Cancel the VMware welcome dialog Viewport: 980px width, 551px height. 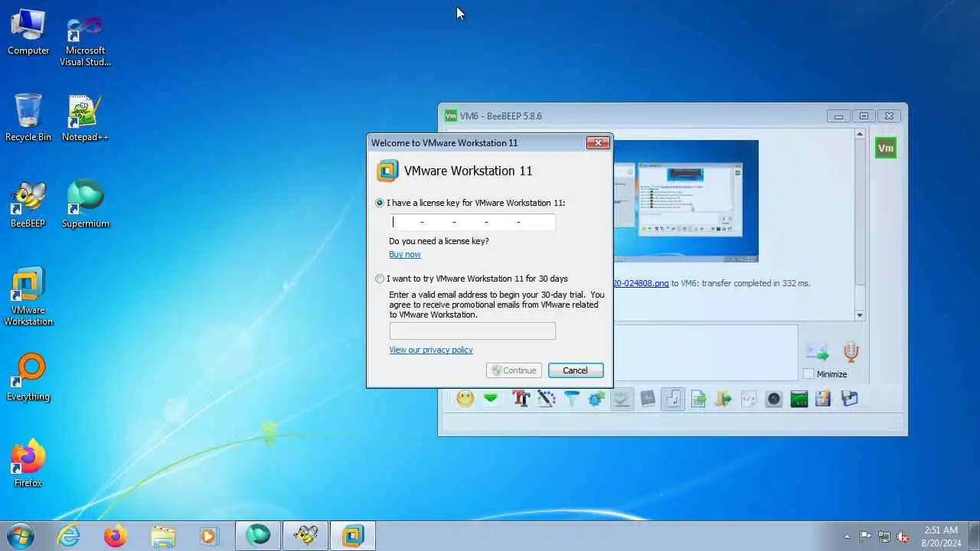pyautogui.click(x=576, y=370)
